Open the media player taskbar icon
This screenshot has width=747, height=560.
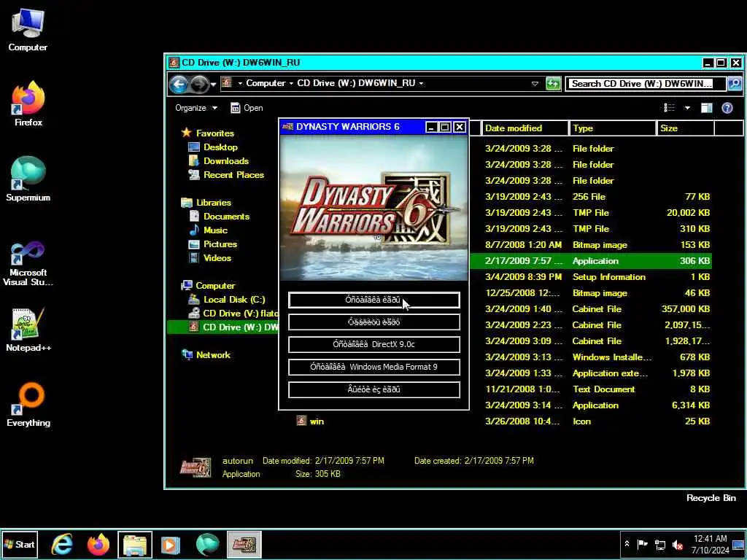coord(171,544)
